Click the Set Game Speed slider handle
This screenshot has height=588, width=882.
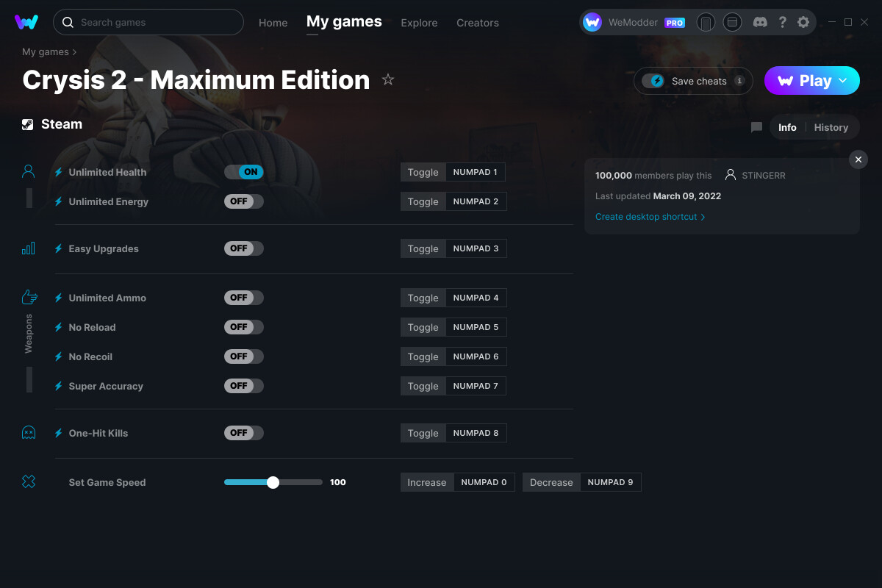click(273, 482)
